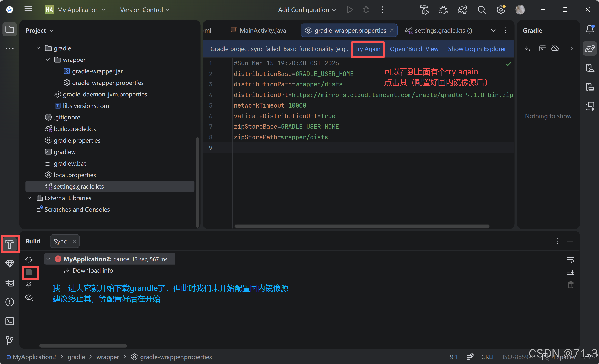The image size is (599, 364).
Task: Open the Build tool window hammer icon
Action: tap(10, 244)
